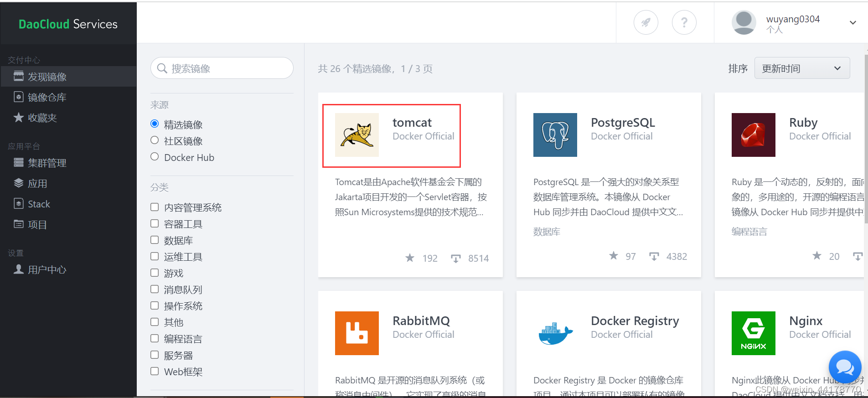Viewport: 868px width, 398px height.
Task: Click the download icon on tomcat card
Action: (x=456, y=258)
